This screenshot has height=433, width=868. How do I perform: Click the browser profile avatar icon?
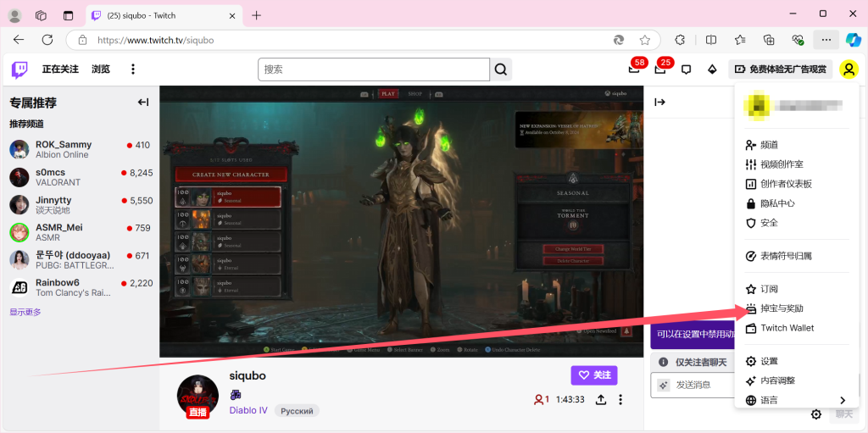(x=15, y=15)
